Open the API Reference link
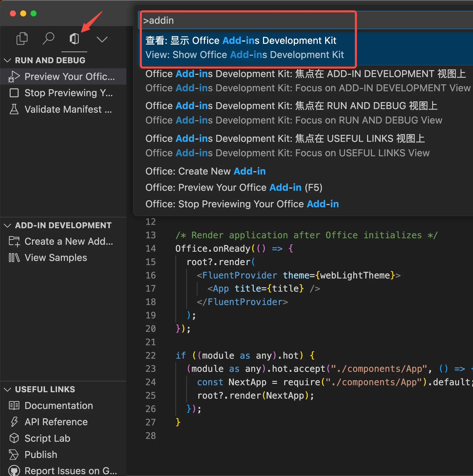 click(56, 422)
